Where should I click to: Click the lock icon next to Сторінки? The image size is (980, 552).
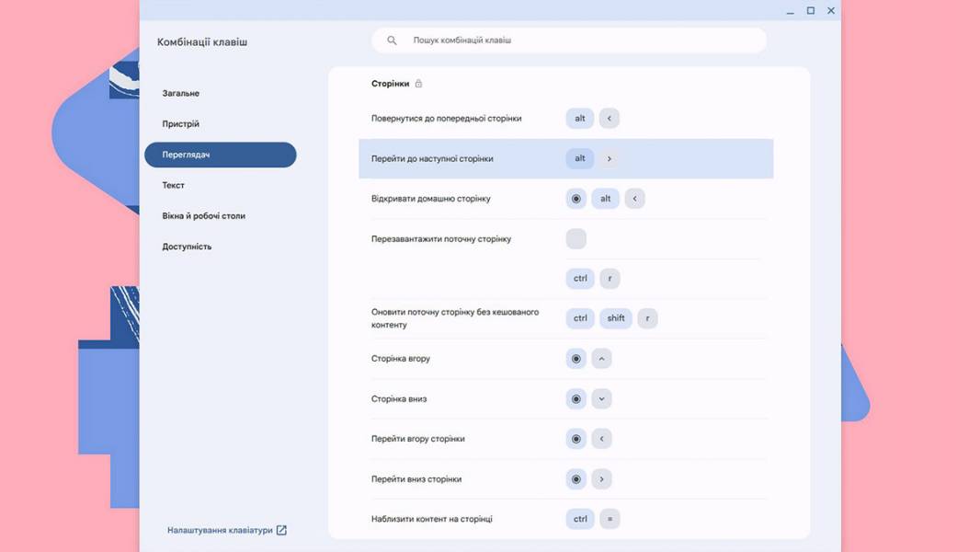point(418,84)
